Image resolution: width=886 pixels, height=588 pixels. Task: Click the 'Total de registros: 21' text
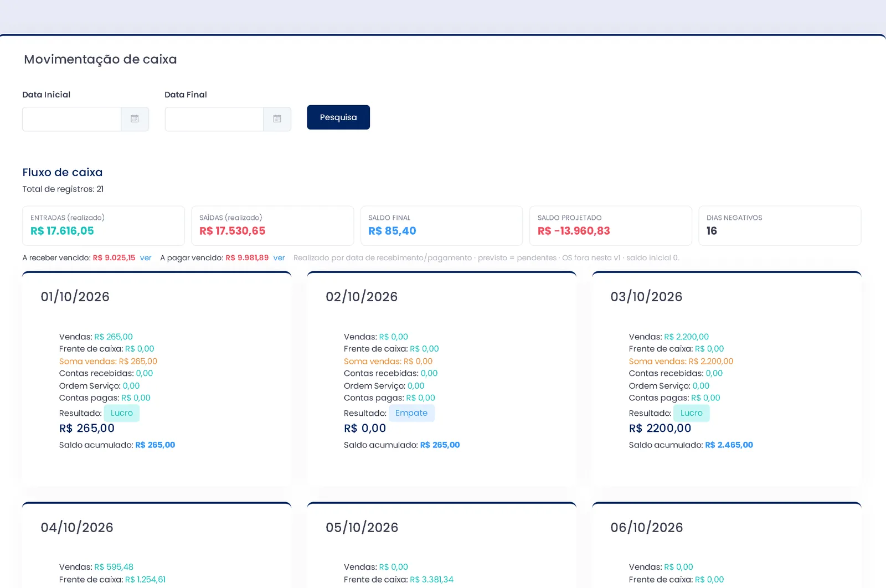63,189
